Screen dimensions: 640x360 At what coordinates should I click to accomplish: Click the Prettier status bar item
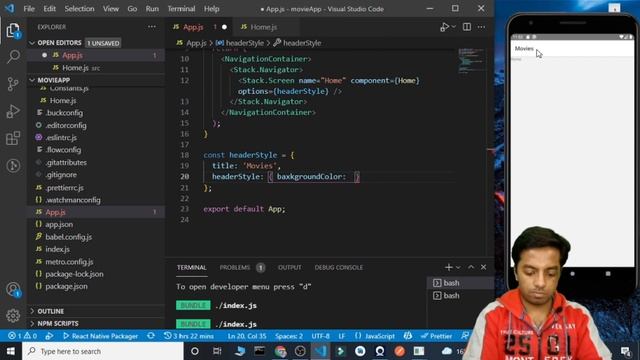pyautogui.click(x=436, y=336)
